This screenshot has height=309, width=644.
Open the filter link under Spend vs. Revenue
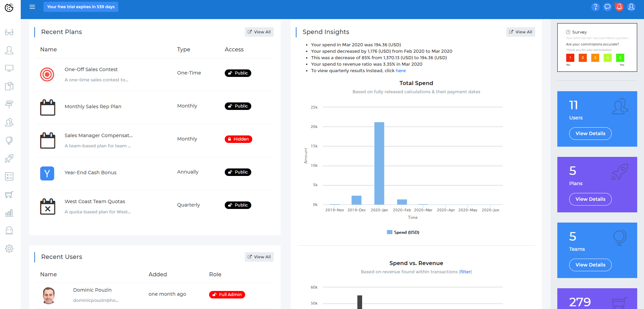pyautogui.click(x=465, y=272)
